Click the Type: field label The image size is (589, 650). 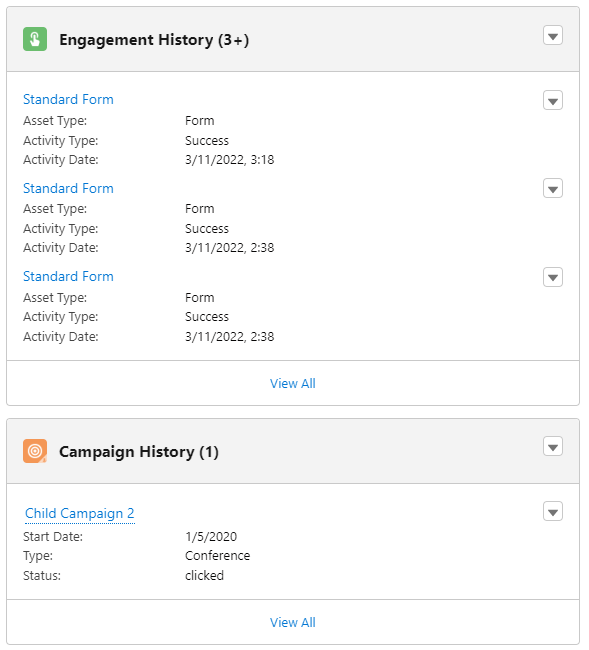38,556
